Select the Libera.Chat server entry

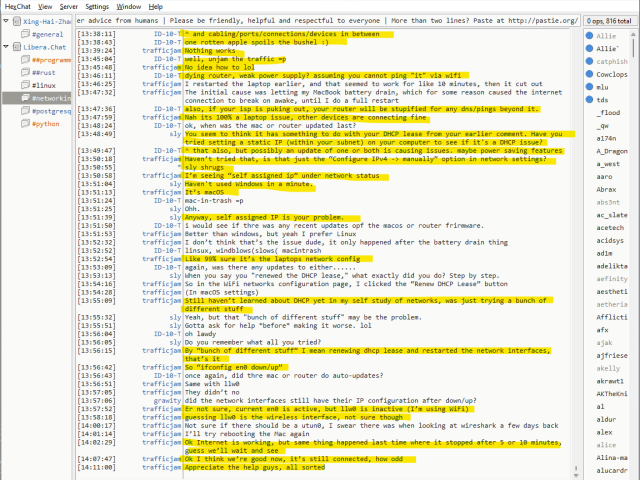pos(44,47)
